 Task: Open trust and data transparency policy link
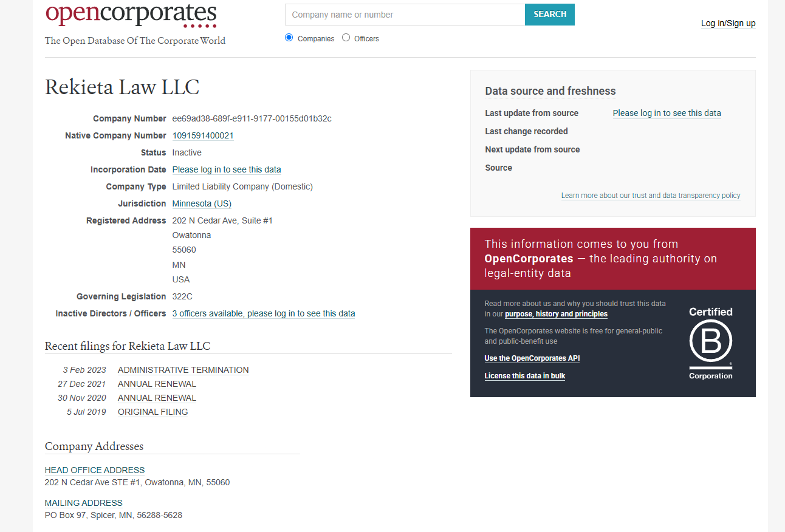[651, 196]
